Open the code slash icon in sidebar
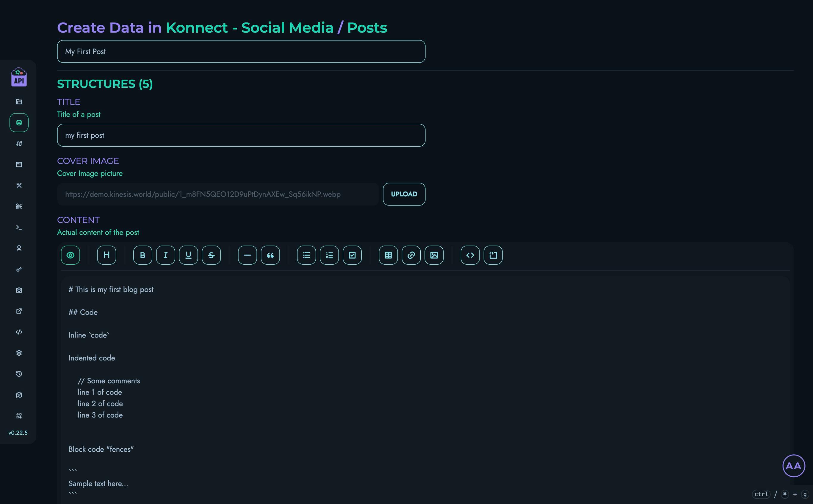The image size is (813, 504). 19,332
